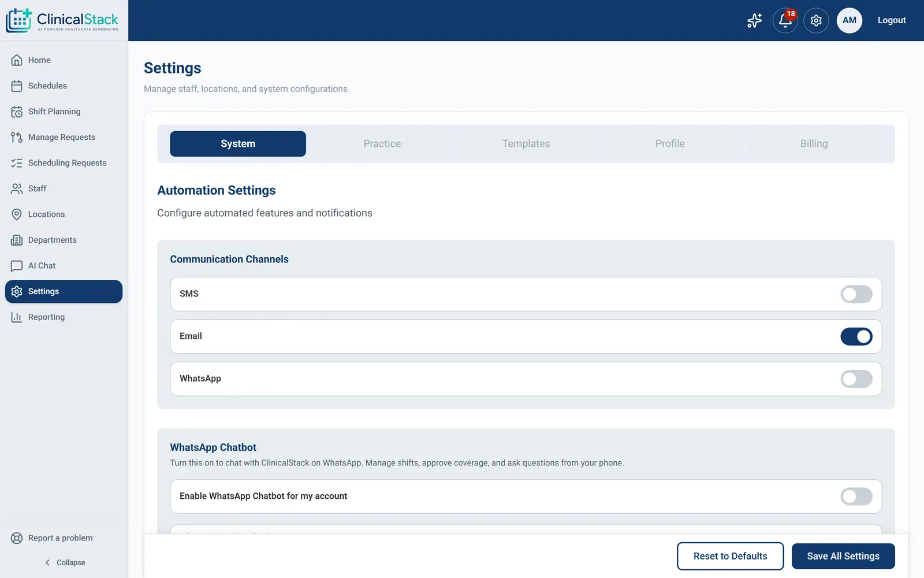Select the Settings gear icon in the sidebar
Screen dimensions: 924x578
[x=17, y=291]
